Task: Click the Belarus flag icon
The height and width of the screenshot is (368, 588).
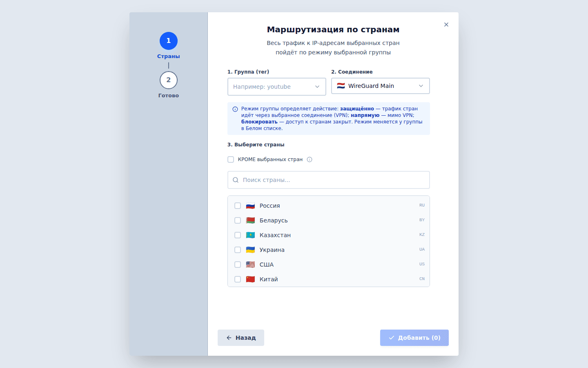Action: [250, 220]
